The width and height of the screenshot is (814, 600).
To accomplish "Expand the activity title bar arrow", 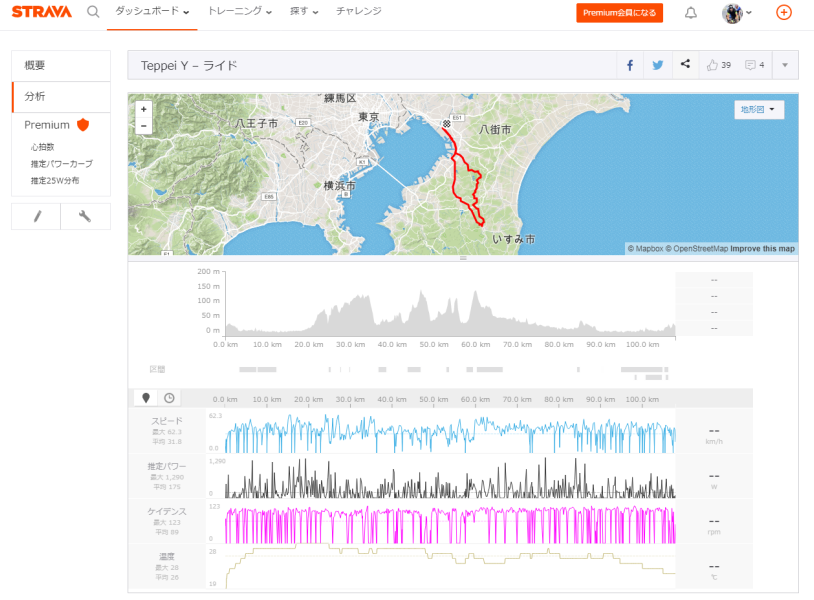I will coord(785,65).
